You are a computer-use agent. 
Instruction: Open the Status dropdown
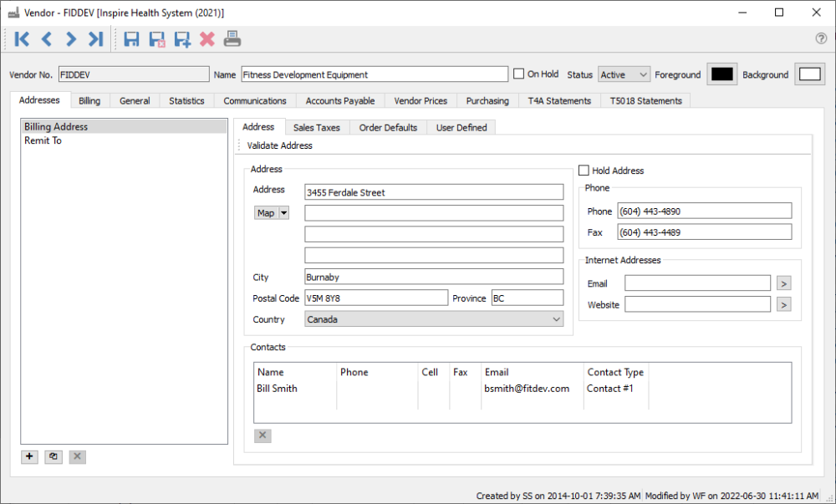[x=624, y=74]
